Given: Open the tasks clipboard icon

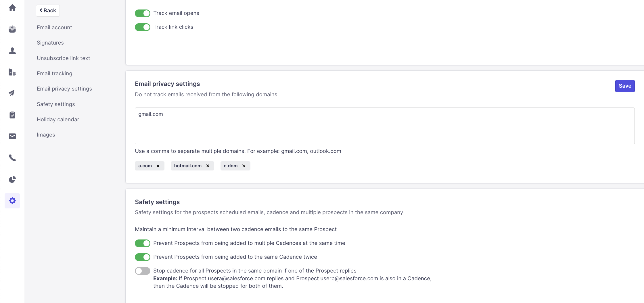Looking at the screenshot, I should coord(12,115).
